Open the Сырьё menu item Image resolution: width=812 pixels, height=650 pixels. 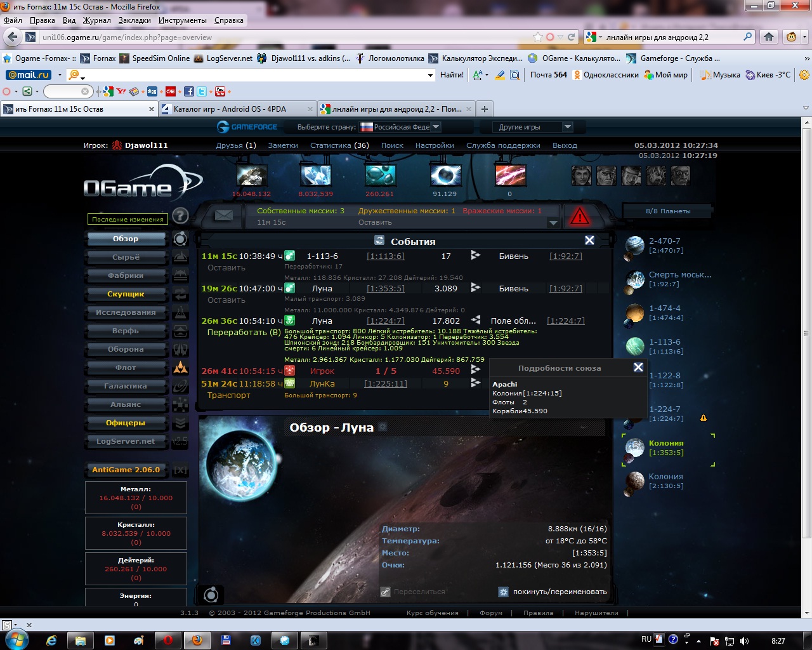[126, 257]
